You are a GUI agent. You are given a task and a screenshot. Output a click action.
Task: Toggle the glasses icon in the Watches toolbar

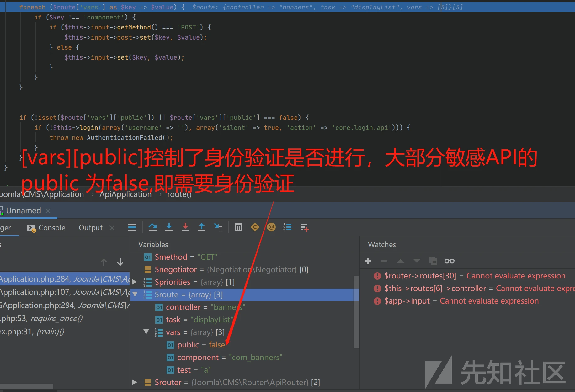click(449, 261)
